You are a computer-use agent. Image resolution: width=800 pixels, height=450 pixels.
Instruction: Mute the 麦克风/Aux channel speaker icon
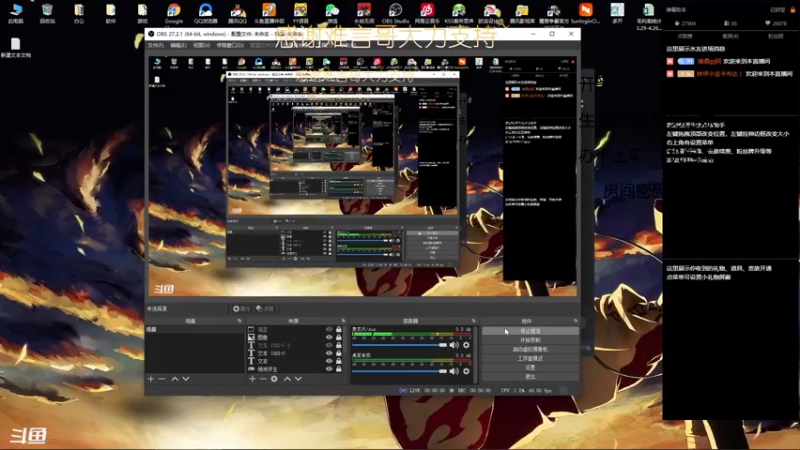coord(454,345)
